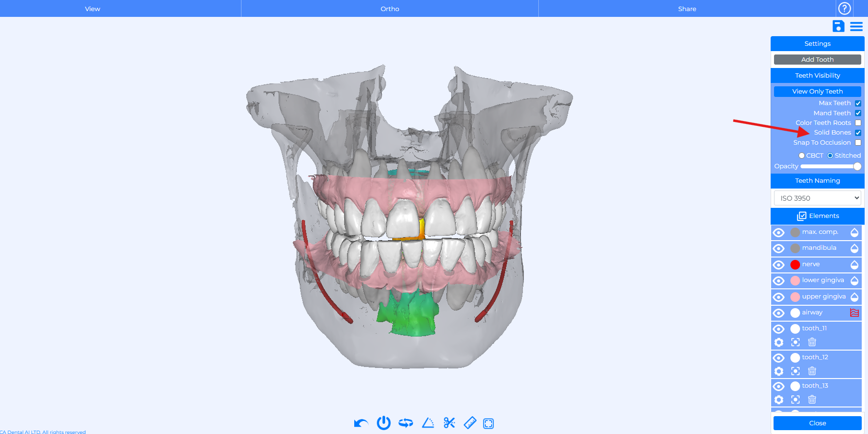
Task: Hide the nerve element via eye icon
Action: (779, 265)
